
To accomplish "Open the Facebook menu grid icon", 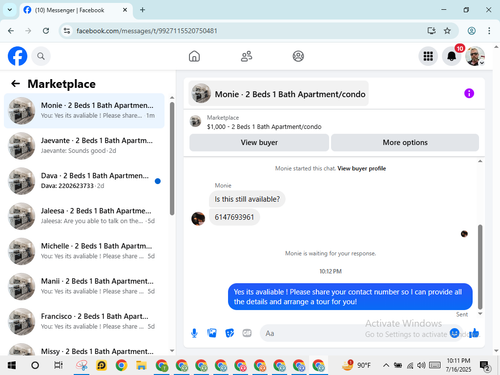I will [428, 56].
